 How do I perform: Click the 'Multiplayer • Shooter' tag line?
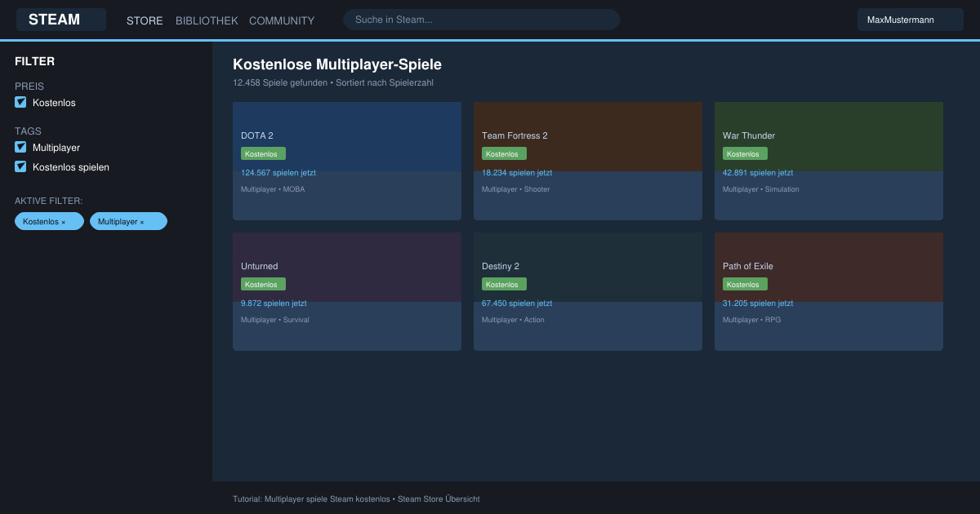click(x=516, y=189)
